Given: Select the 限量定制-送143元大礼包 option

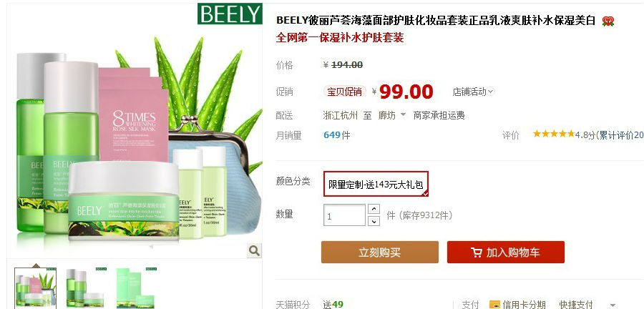Looking at the screenshot, I should coord(376,184).
